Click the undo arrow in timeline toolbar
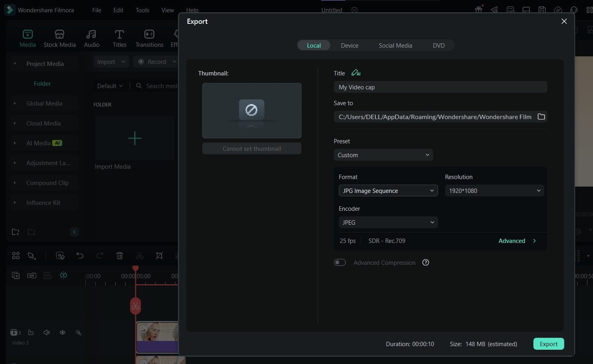The height and width of the screenshot is (364, 593). pos(80,256)
